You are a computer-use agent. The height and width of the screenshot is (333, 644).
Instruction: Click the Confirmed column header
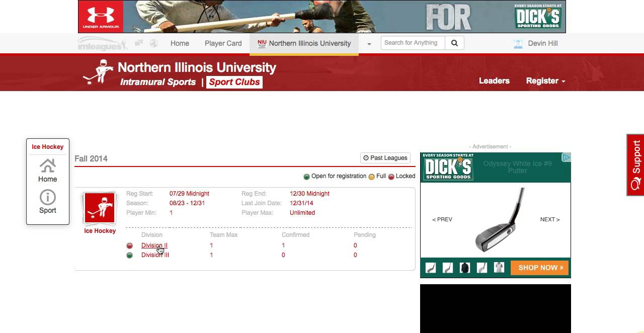(x=295, y=235)
